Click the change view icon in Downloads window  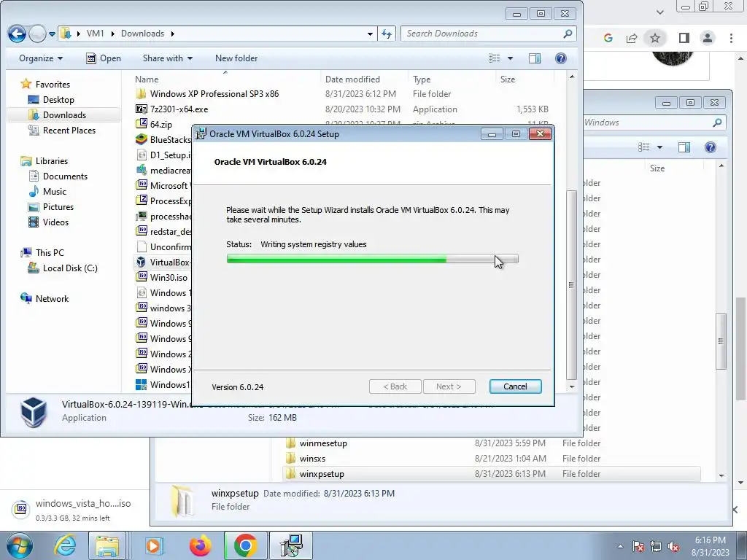click(x=495, y=58)
